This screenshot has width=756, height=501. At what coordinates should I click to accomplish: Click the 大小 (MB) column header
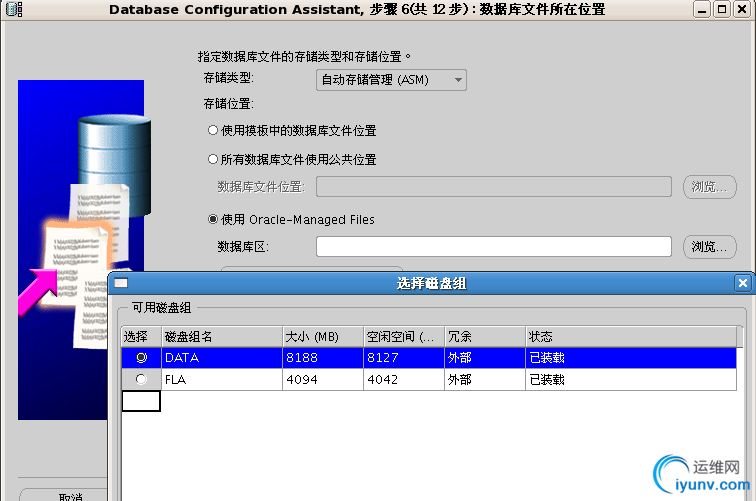coord(323,337)
